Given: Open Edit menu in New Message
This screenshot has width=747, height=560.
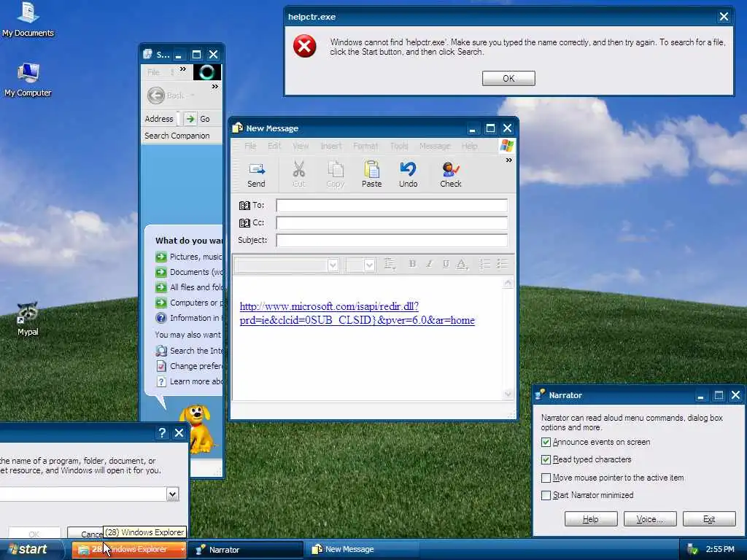Looking at the screenshot, I should (274, 146).
